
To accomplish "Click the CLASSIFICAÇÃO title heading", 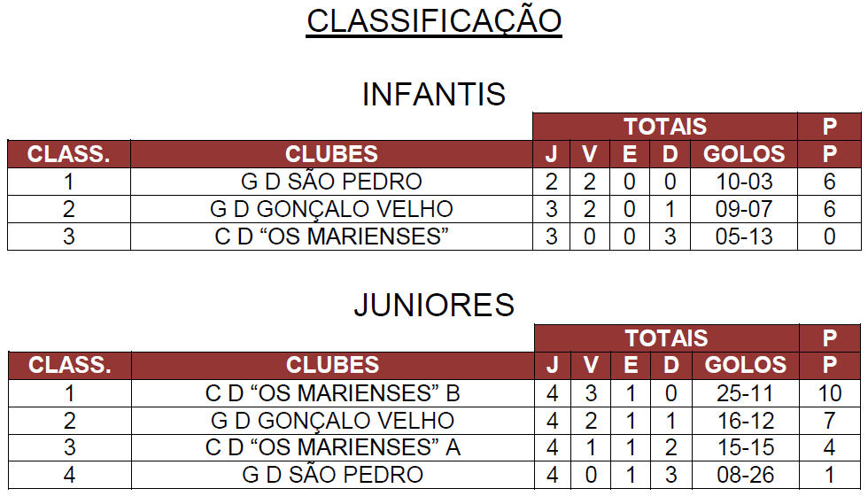I will click(434, 21).
